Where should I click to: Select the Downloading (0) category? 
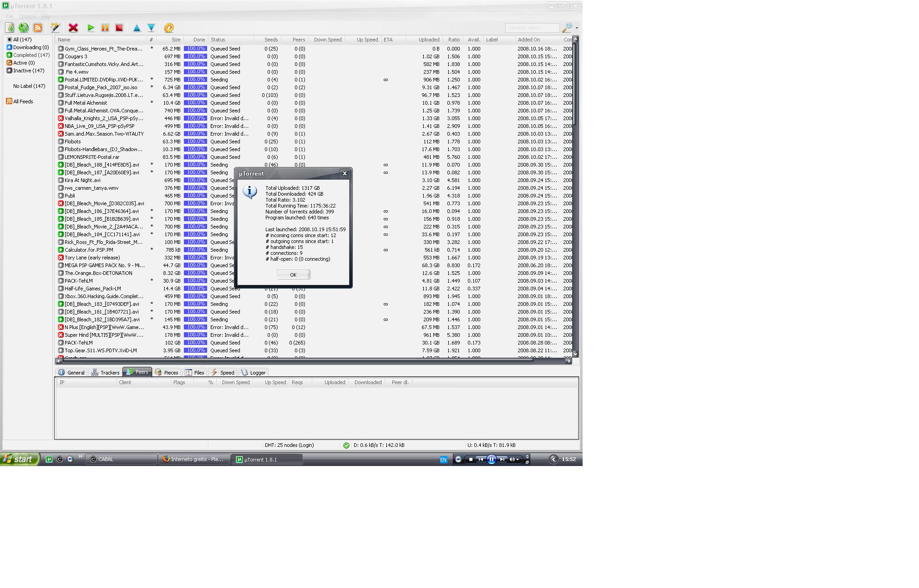click(27, 47)
